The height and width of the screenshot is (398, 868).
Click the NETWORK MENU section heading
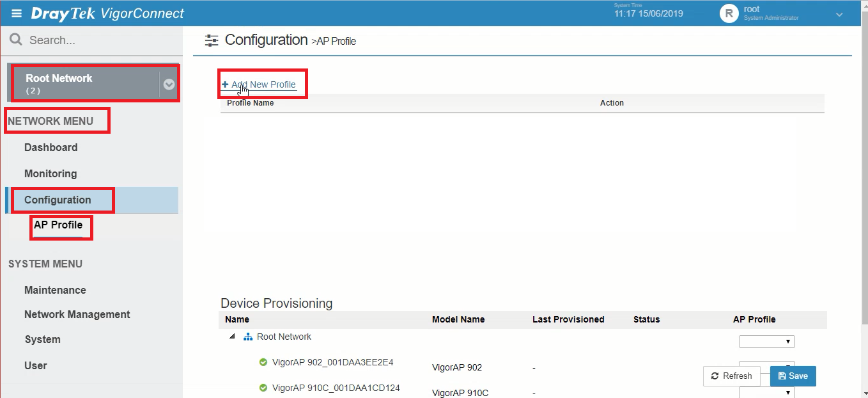pyautogui.click(x=50, y=121)
